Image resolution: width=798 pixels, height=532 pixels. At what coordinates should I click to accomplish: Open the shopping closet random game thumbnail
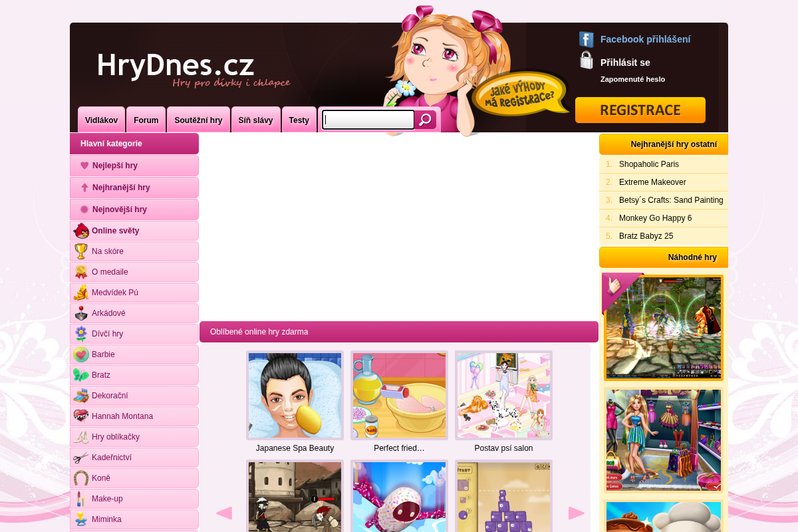pyautogui.click(x=664, y=440)
